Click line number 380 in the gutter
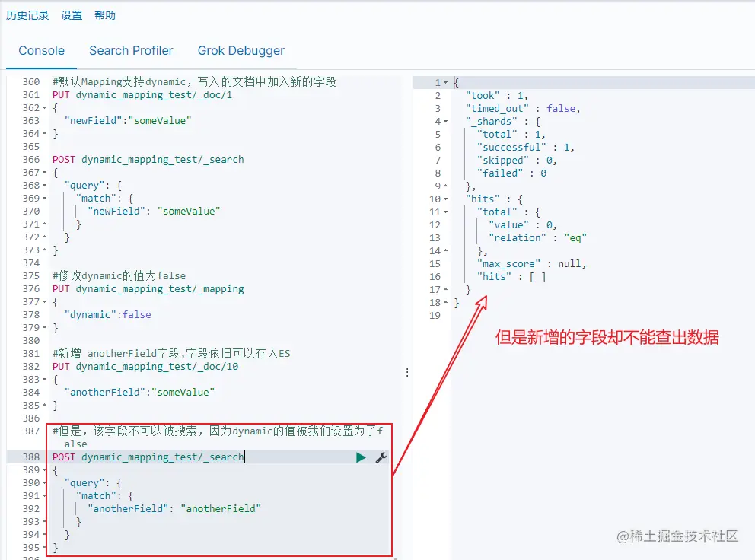Viewport: 755px width, 560px height. pyautogui.click(x=30, y=340)
